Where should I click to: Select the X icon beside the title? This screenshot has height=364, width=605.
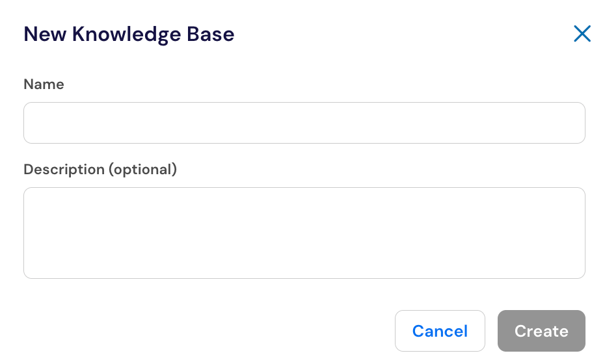click(x=582, y=34)
